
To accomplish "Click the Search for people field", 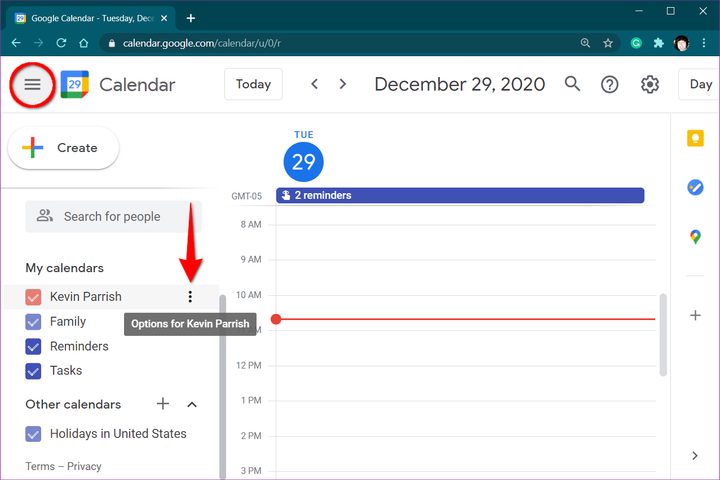I will point(113,216).
